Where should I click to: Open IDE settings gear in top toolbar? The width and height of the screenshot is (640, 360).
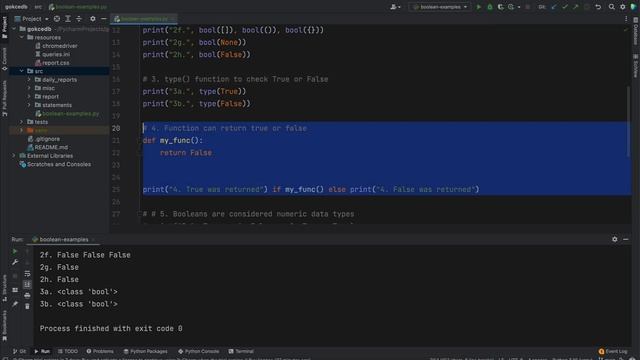pos(622,7)
